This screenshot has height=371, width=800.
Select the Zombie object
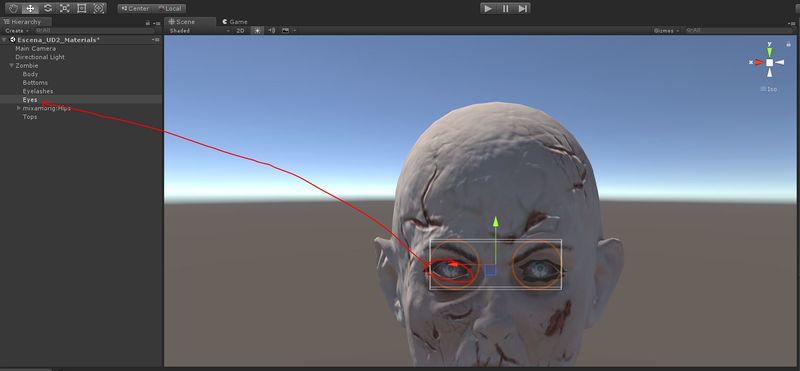27,66
